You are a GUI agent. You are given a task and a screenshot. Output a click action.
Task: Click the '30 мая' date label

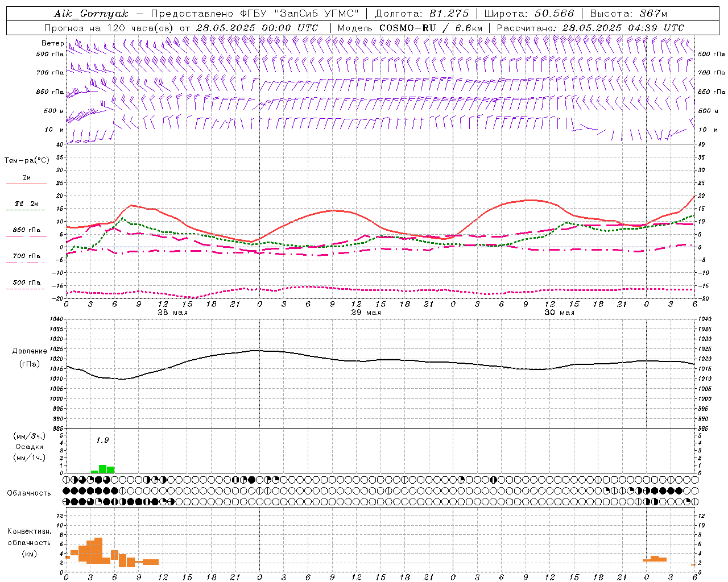click(560, 313)
